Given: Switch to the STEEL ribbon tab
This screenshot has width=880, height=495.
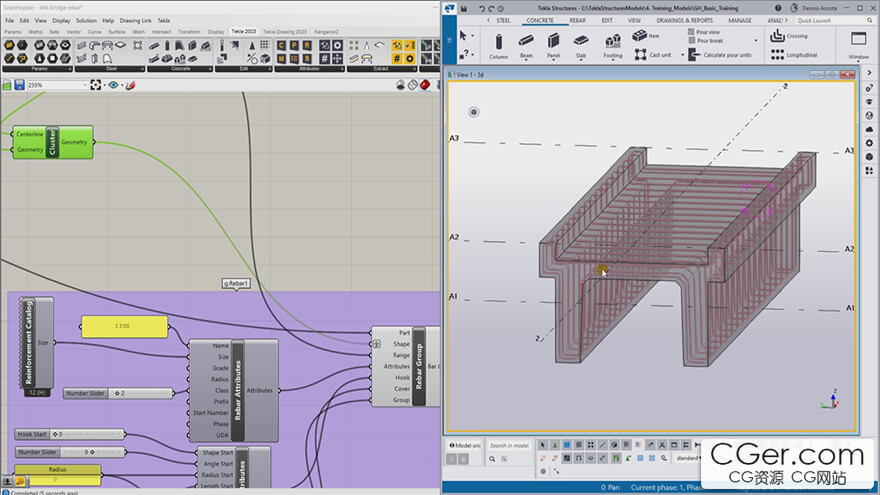Looking at the screenshot, I should [x=503, y=20].
